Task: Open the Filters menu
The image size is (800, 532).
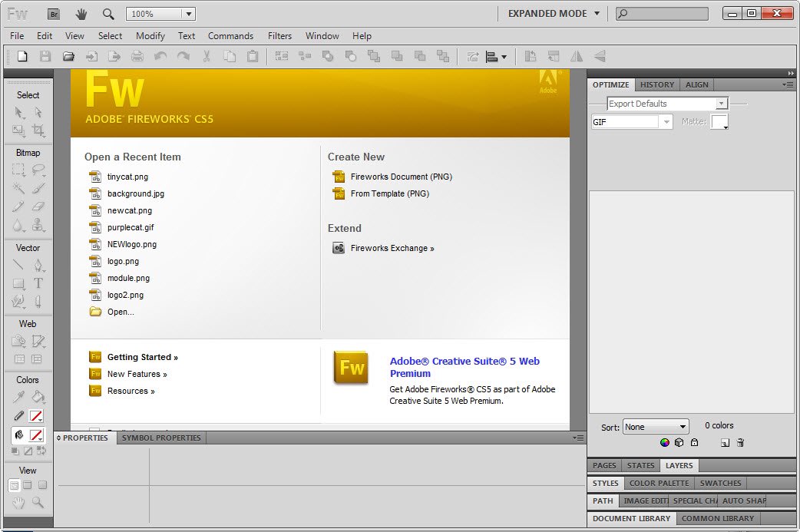Action: click(x=279, y=36)
